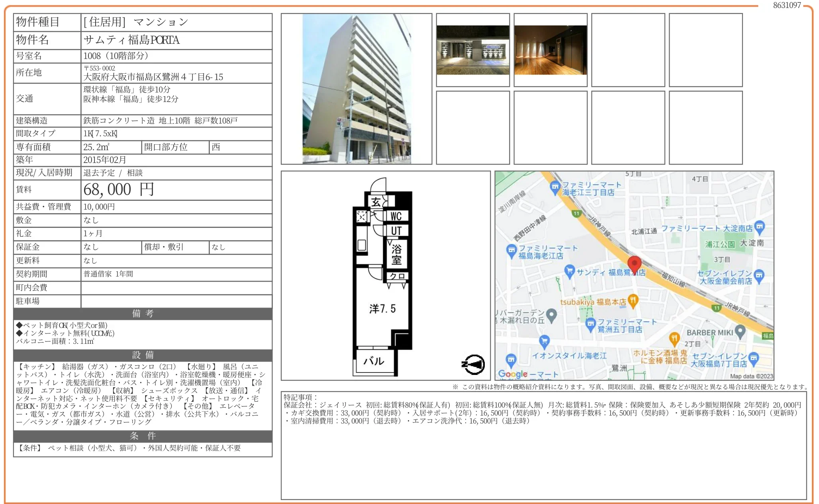Click the north compass icon on floor plan

click(x=474, y=364)
